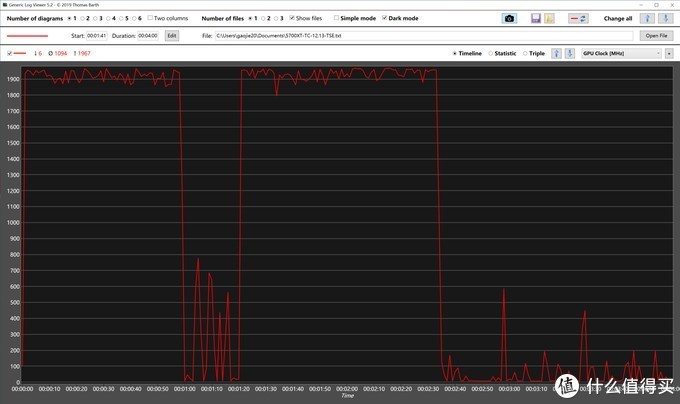Click the Duration time field
This screenshot has width=680, height=404.
point(148,36)
